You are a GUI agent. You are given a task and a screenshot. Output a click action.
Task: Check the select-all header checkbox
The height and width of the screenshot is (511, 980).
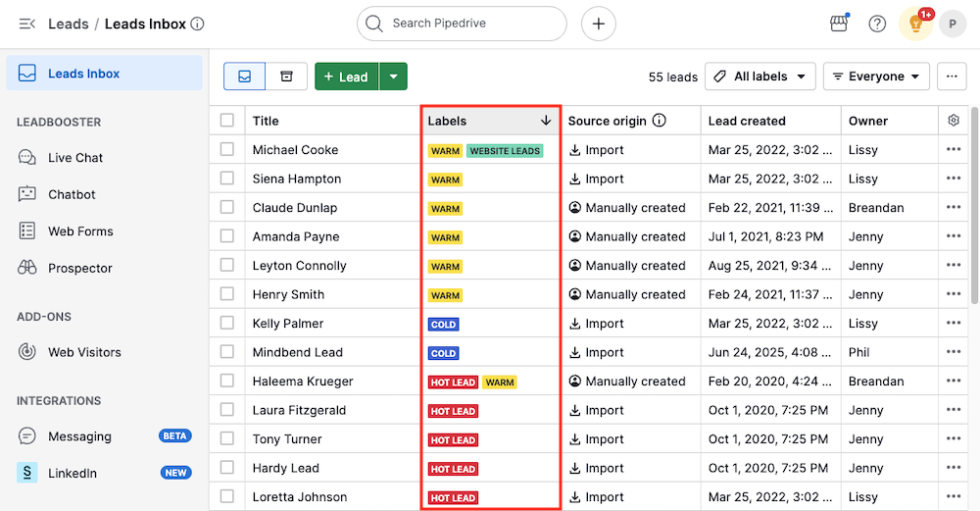point(227,121)
